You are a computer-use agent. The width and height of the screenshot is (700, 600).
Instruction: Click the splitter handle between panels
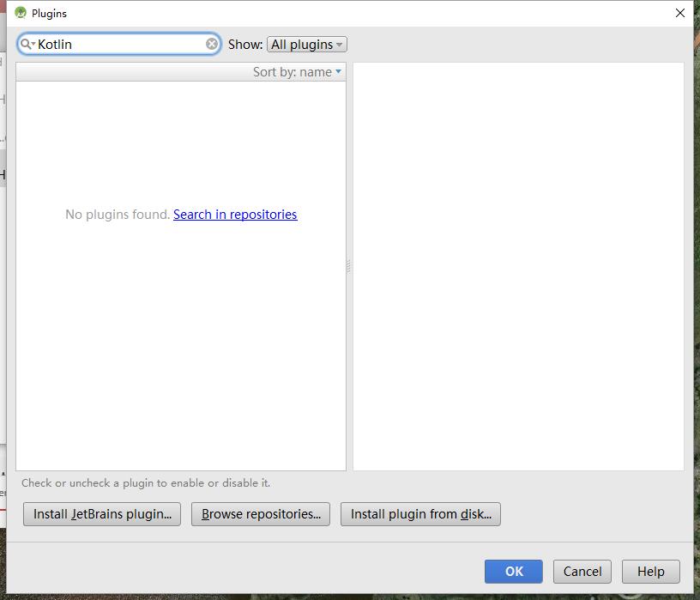[349, 266]
